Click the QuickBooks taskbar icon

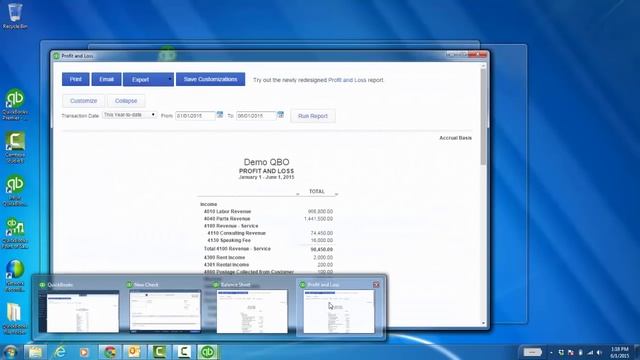tap(208, 351)
